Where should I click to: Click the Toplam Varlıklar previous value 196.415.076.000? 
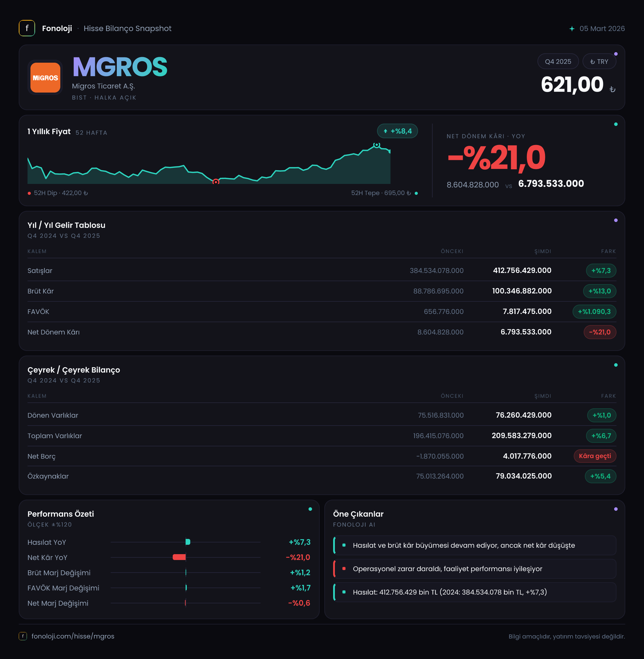[438, 436]
